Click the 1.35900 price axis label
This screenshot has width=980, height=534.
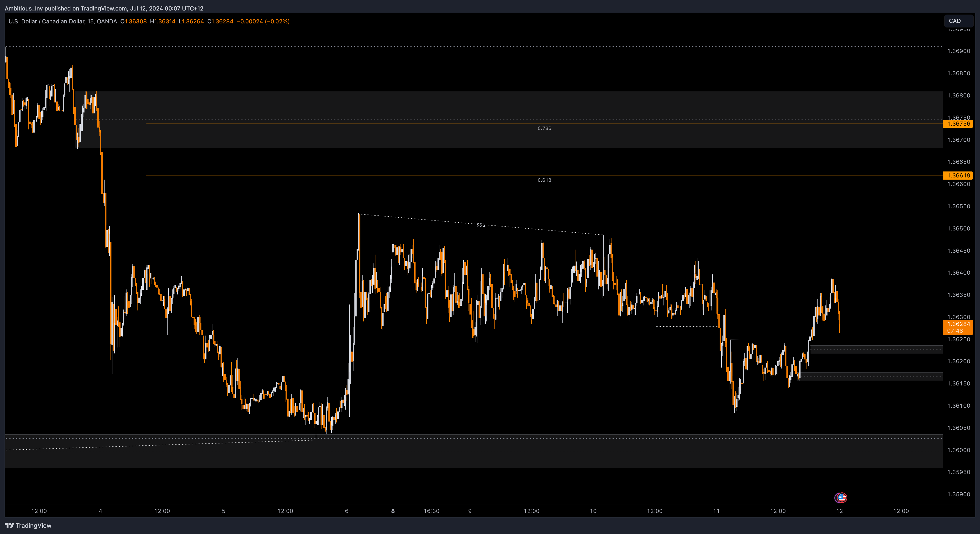click(x=959, y=494)
